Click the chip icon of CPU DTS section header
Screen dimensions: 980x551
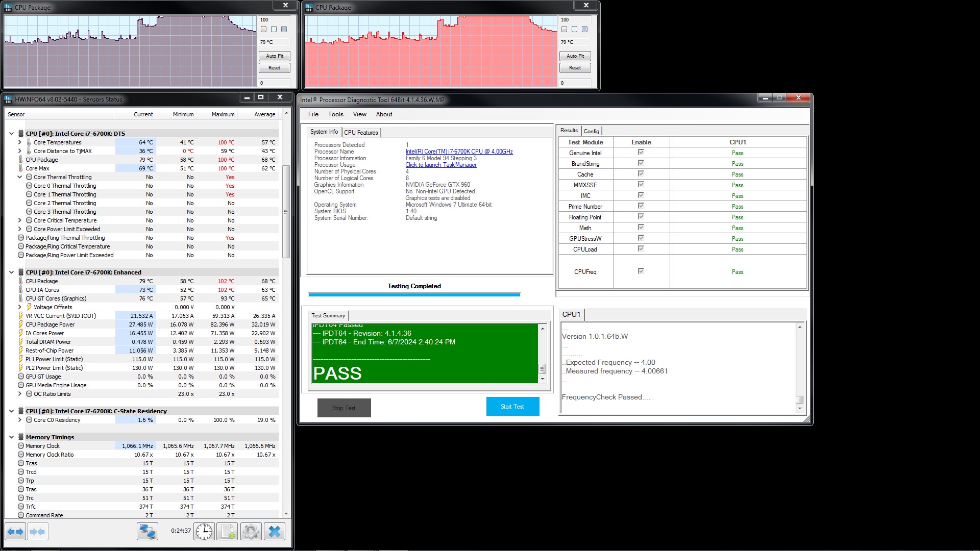click(21, 134)
